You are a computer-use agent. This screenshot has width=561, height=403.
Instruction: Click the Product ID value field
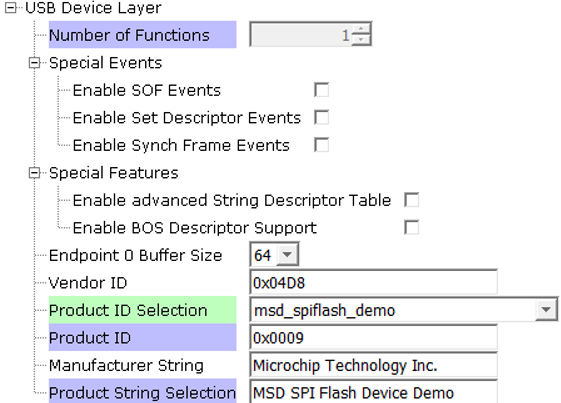[x=373, y=338]
